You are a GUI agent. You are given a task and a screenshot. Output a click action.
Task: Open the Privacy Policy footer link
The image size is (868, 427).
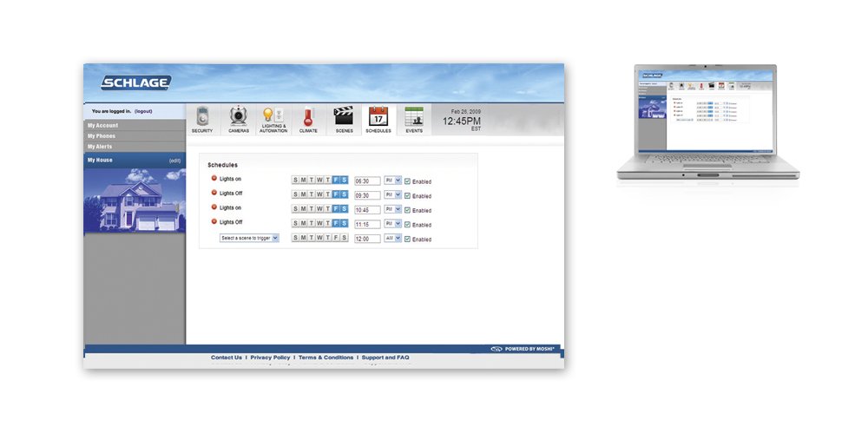pyautogui.click(x=270, y=358)
